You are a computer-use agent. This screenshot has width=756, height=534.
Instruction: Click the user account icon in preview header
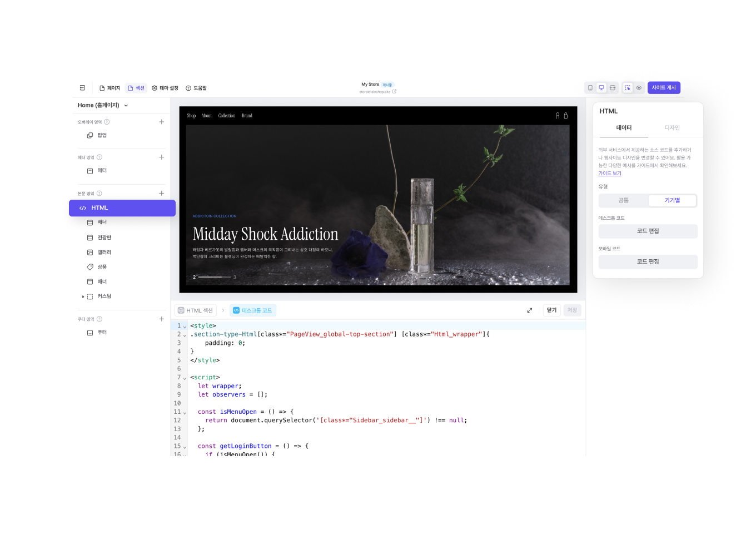pyautogui.click(x=558, y=116)
